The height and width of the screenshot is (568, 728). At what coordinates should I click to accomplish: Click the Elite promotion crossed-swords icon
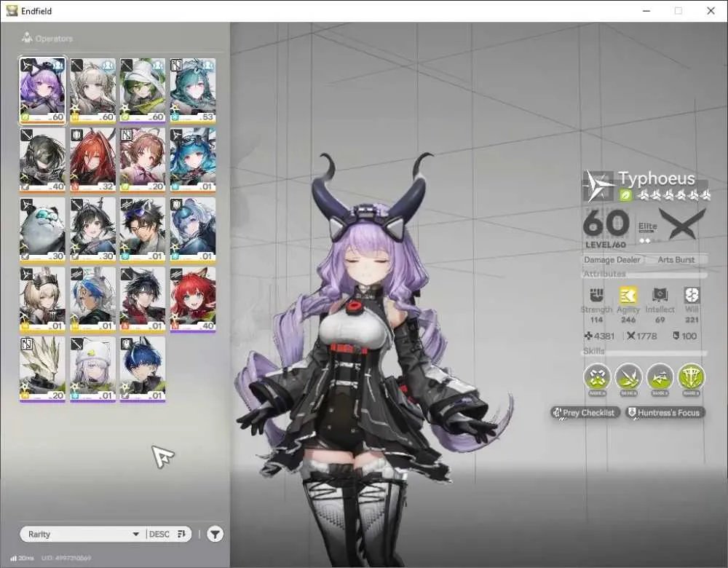coord(683,224)
